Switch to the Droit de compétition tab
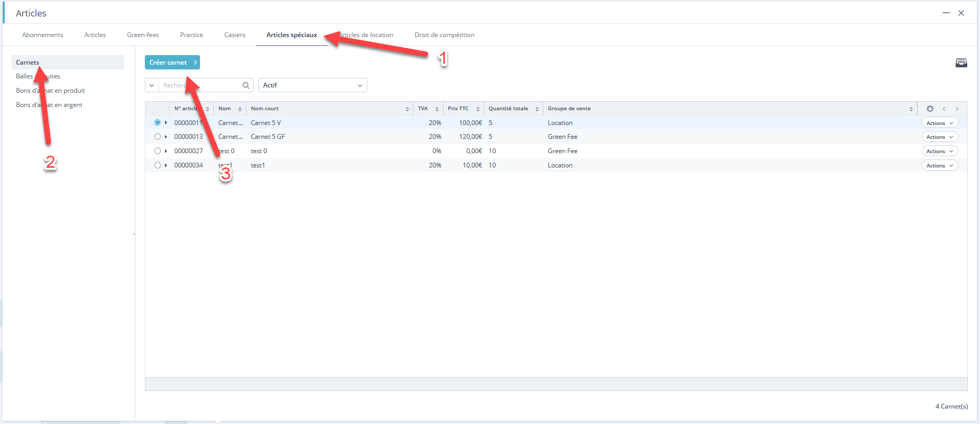This screenshot has width=980, height=424. pyautogui.click(x=445, y=35)
